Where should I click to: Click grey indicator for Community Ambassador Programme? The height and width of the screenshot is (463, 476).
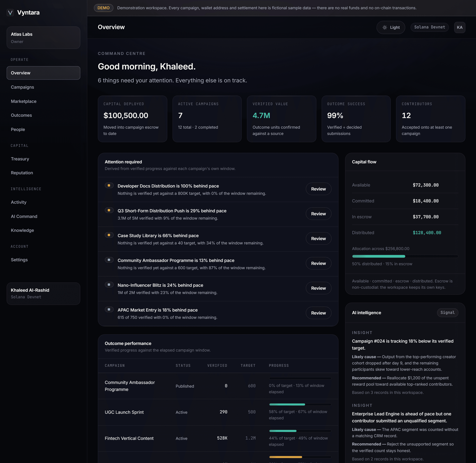coord(109,260)
